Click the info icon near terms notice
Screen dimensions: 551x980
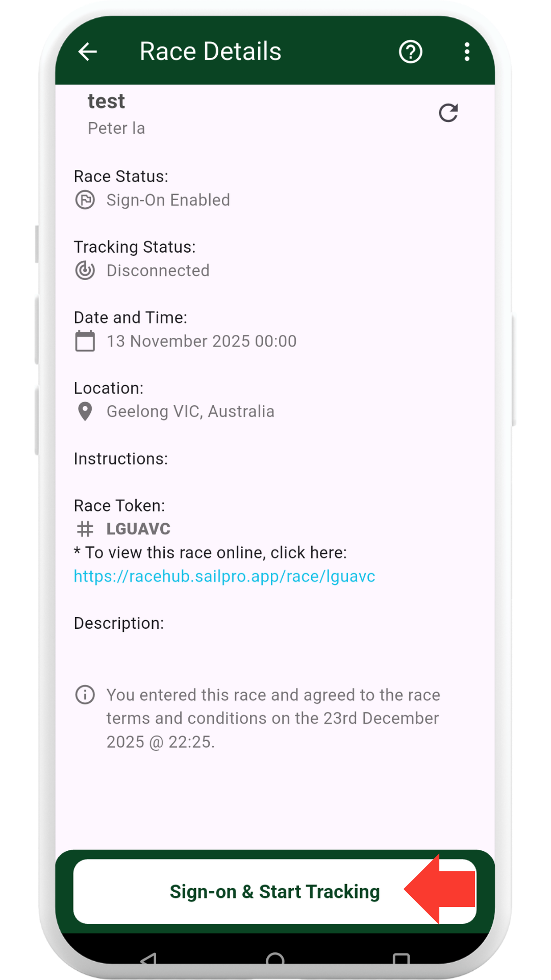[x=85, y=695]
